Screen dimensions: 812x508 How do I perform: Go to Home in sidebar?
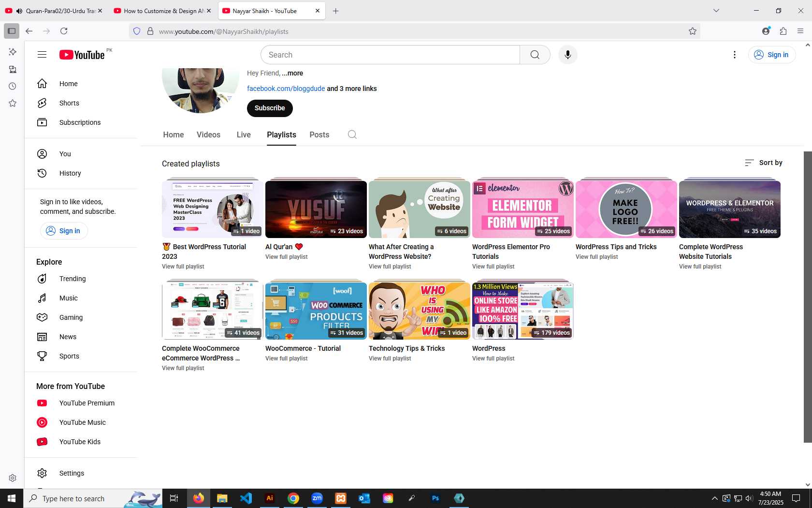(x=81, y=84)
